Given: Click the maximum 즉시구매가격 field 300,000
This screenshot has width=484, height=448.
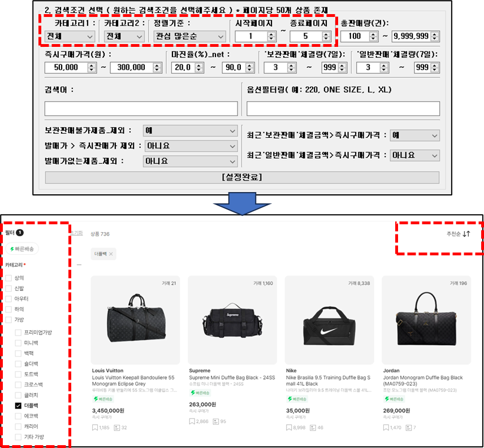Looking at the screenshot, I should (x=136, y=68).
